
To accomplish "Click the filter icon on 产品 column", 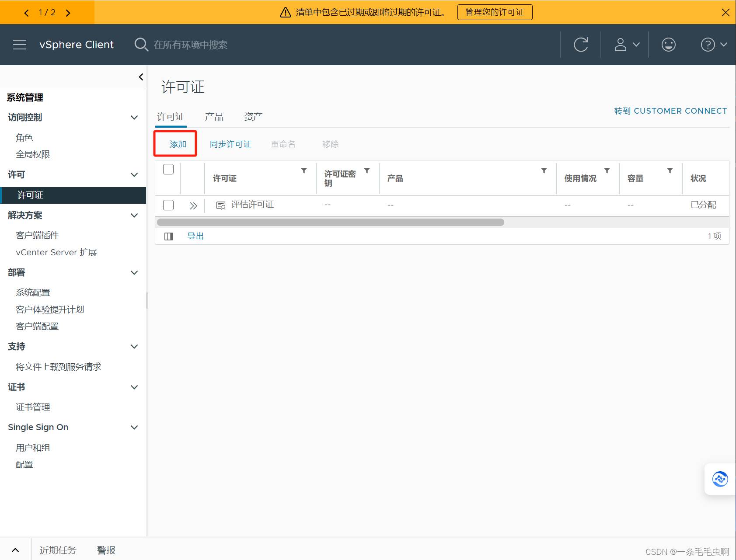I will (x=544, y=170).
